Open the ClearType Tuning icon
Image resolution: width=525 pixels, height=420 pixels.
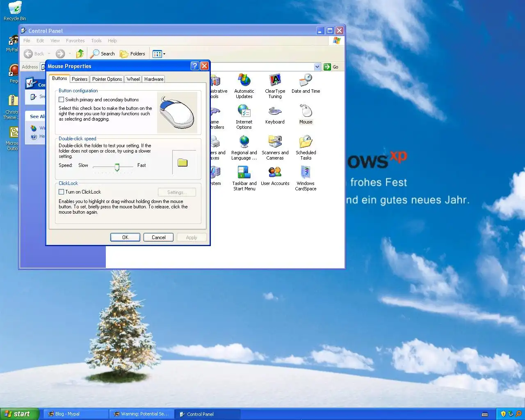coord(275,86)
